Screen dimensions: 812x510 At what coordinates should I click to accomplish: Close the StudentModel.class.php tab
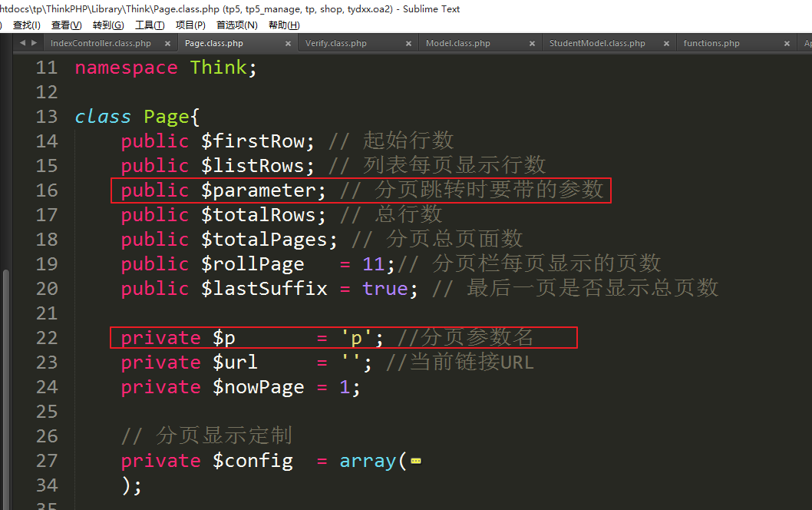[x=665, y=44]
